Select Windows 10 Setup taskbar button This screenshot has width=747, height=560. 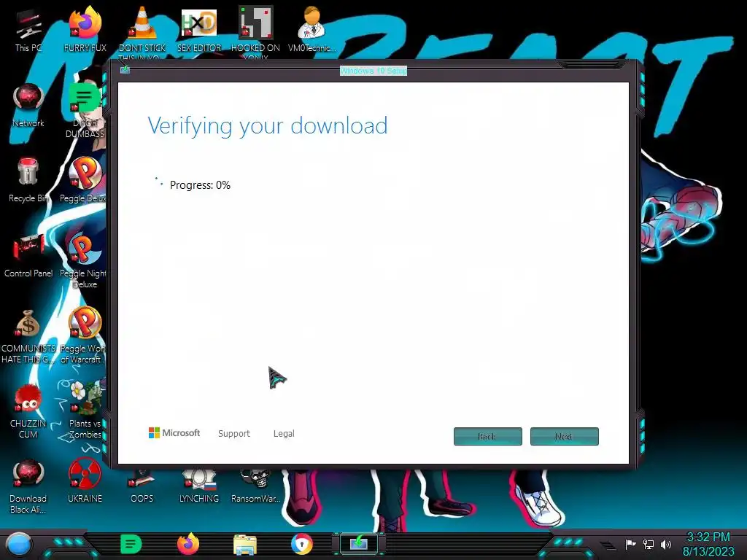click(x=359, y=543)
